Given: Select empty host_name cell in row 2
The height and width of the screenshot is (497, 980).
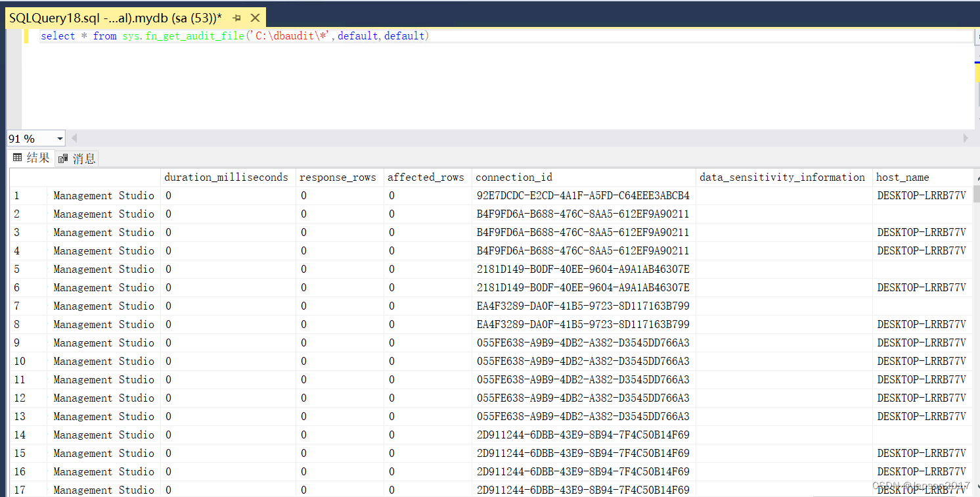Looking at the screenshot, I should point(922,214).
